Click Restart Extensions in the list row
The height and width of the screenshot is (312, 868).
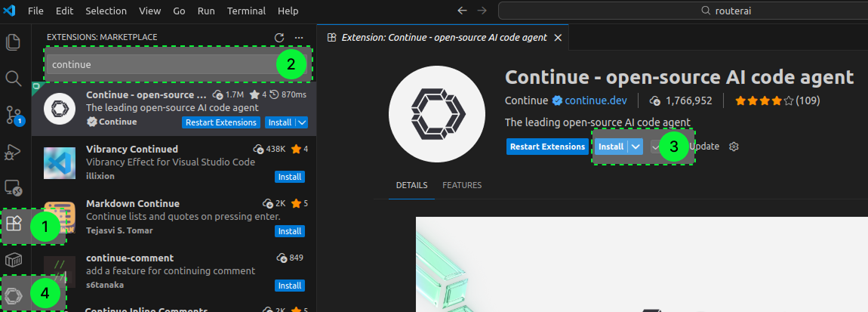click(x=221, y=122)
